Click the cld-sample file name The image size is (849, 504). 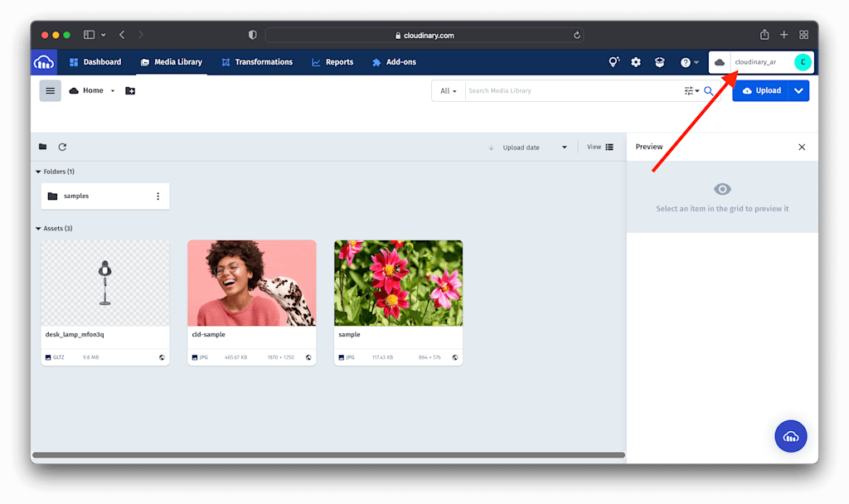(208, 335)
